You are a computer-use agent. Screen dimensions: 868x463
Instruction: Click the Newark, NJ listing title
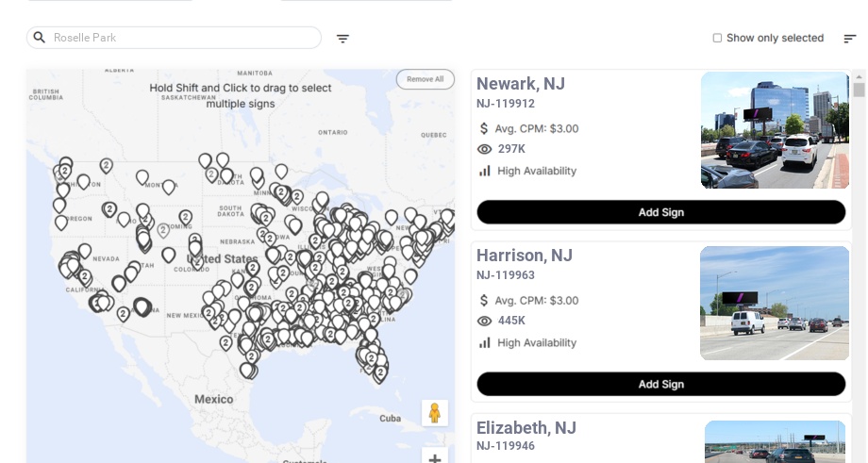point(521,84)
